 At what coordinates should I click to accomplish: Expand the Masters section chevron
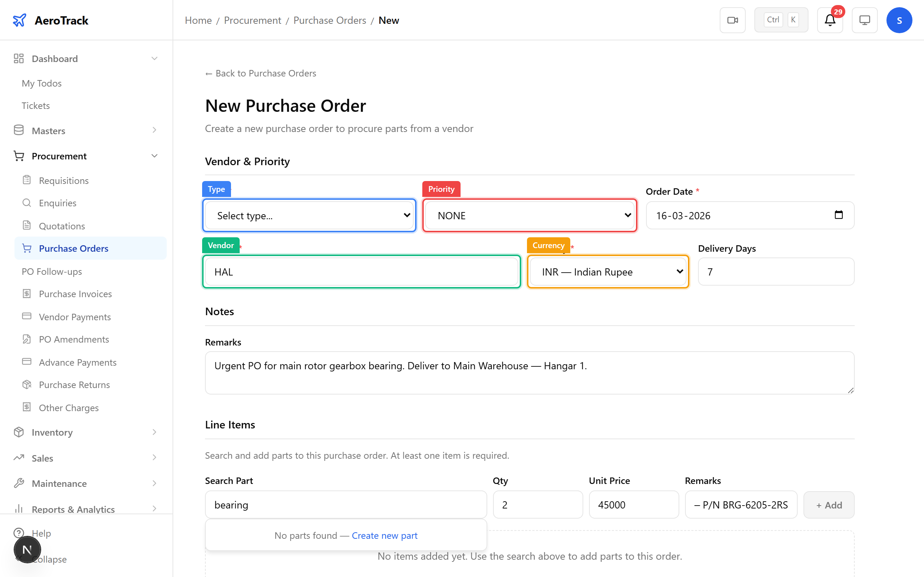[x=154, y=130]
